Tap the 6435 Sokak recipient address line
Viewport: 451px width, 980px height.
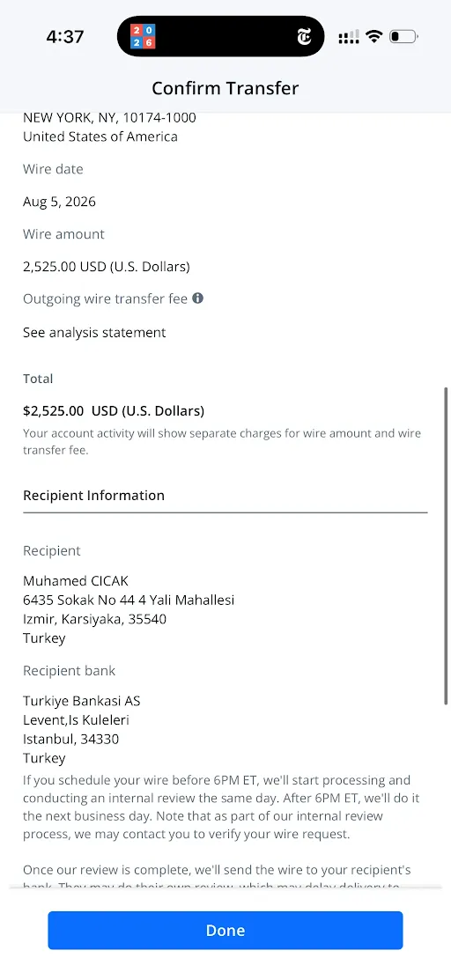click(x=129, y=601)
